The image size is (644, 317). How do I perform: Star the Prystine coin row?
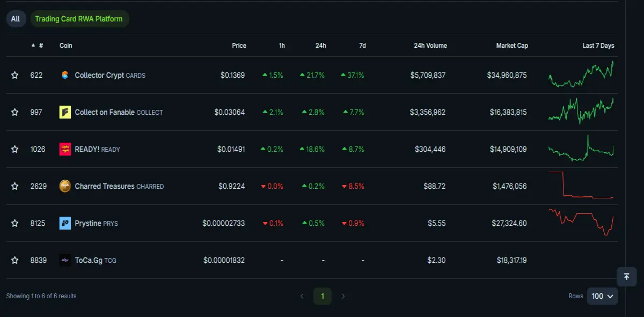tap(15, 224)
